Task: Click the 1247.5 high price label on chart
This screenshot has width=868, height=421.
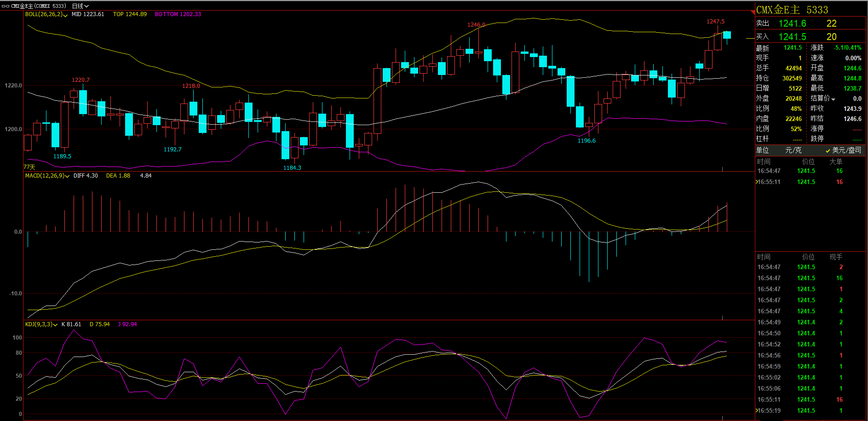Action: coord(715,22)
